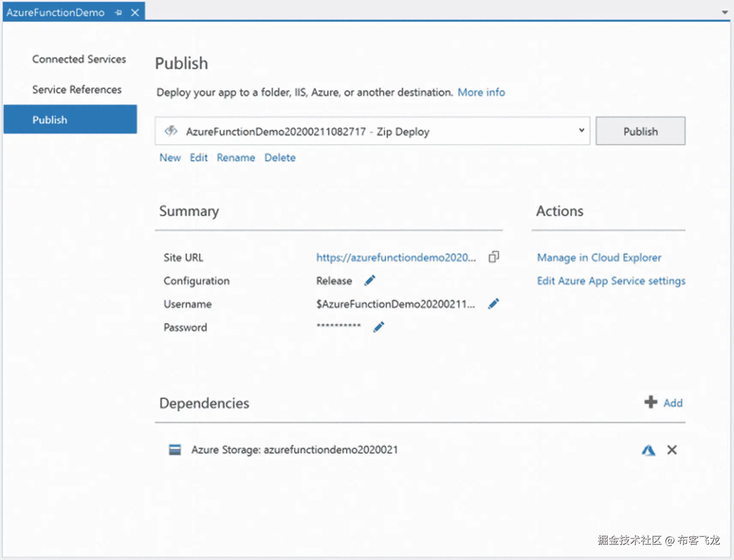Remove the Azure Storage dependency with X
The height and width of the screenshot is (560, 734).
click(672, 450)
